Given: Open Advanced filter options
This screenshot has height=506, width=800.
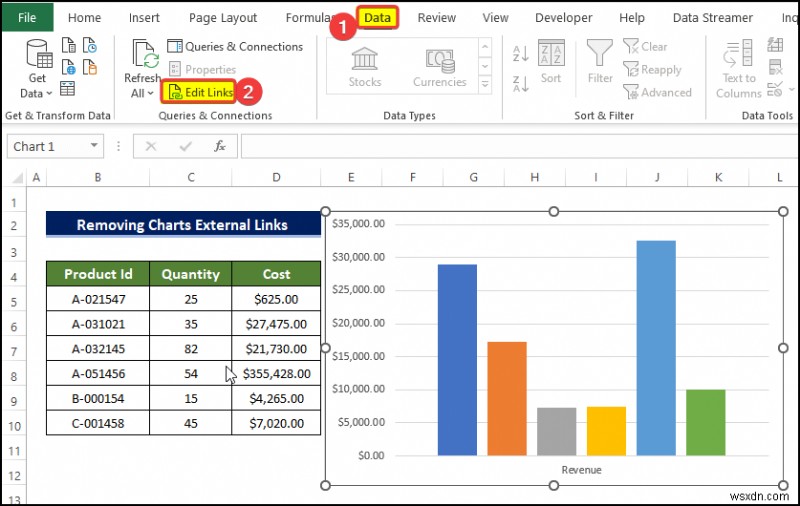Looking at the screenshot, I should 658,92.
